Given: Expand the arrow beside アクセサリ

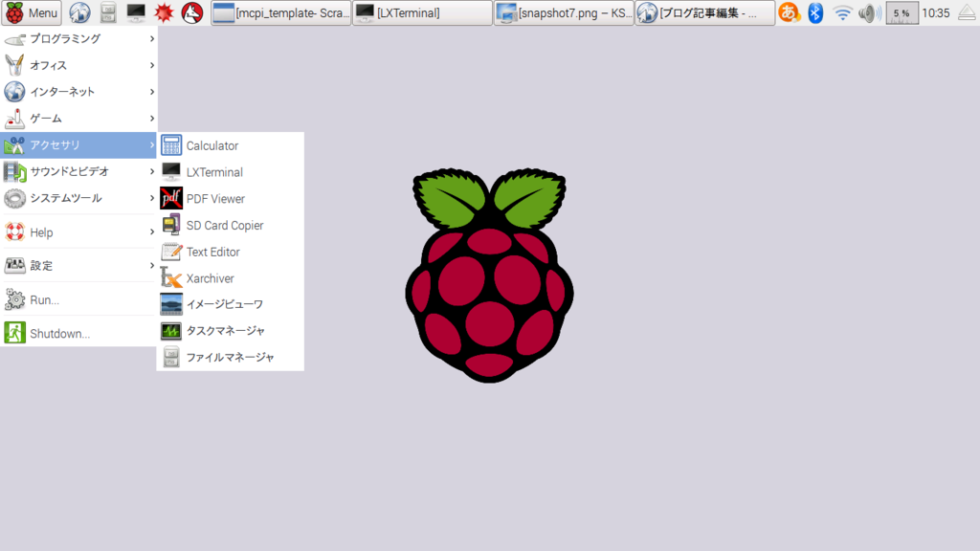Looking at the screenshot, I should pyautogui.click(x=152, y=145).
